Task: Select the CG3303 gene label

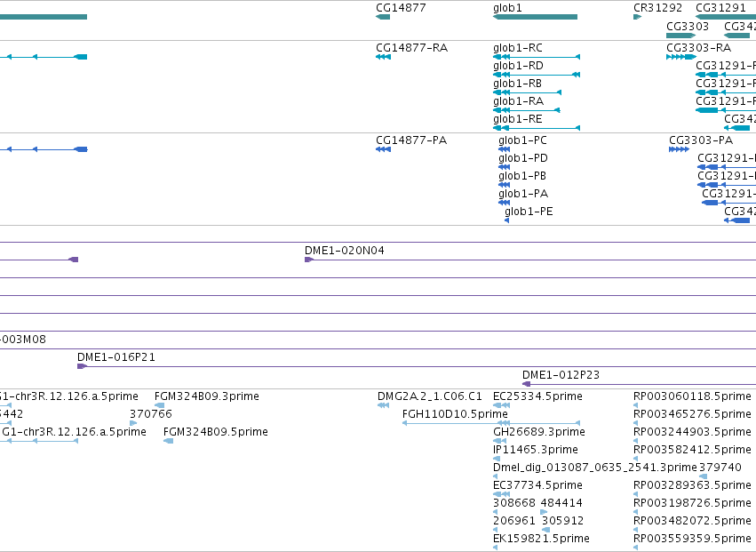Action: click(688, 26)
